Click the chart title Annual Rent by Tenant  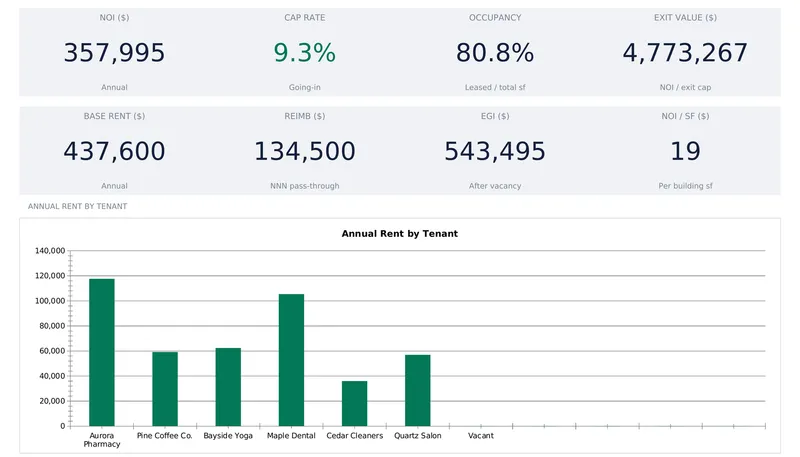(x=399, y=234)
